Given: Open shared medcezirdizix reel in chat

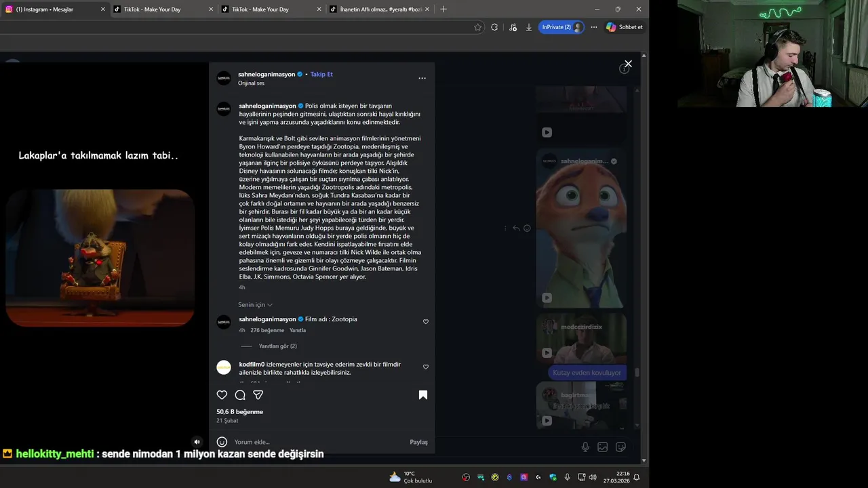Looking at the screenshot, I should [581, 338].
